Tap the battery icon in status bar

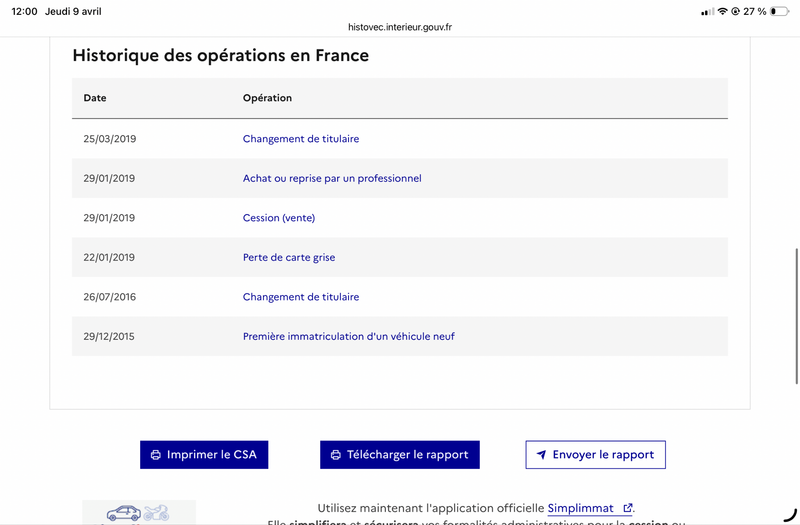(780, 11)
